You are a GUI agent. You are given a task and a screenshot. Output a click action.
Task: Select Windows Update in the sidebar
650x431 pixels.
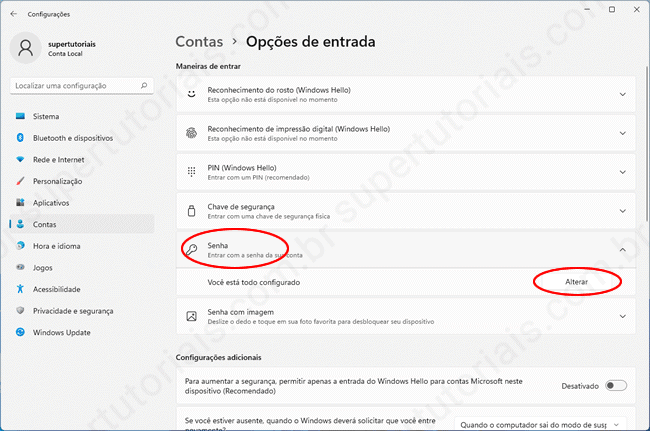click(63, 333)
